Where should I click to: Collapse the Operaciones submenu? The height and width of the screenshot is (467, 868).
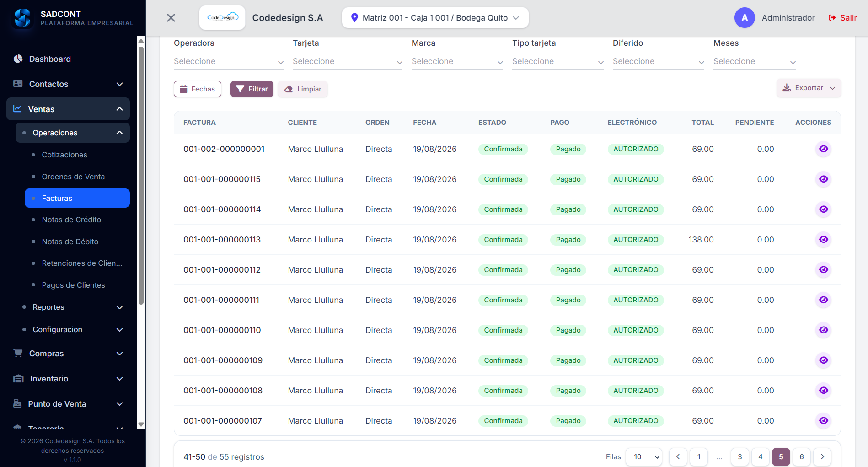click(73, 133)
